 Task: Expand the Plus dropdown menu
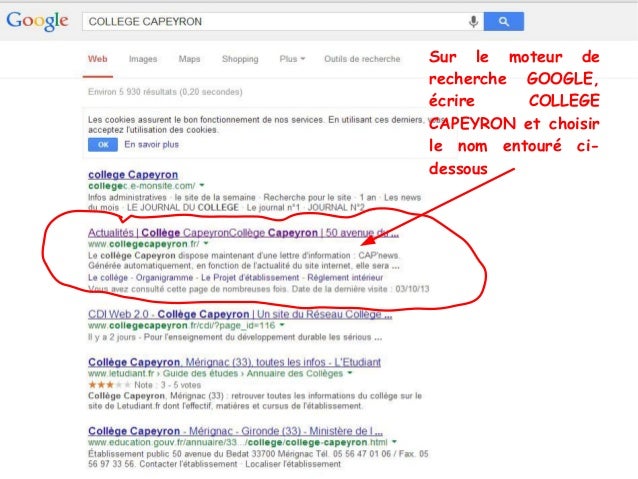292,59
